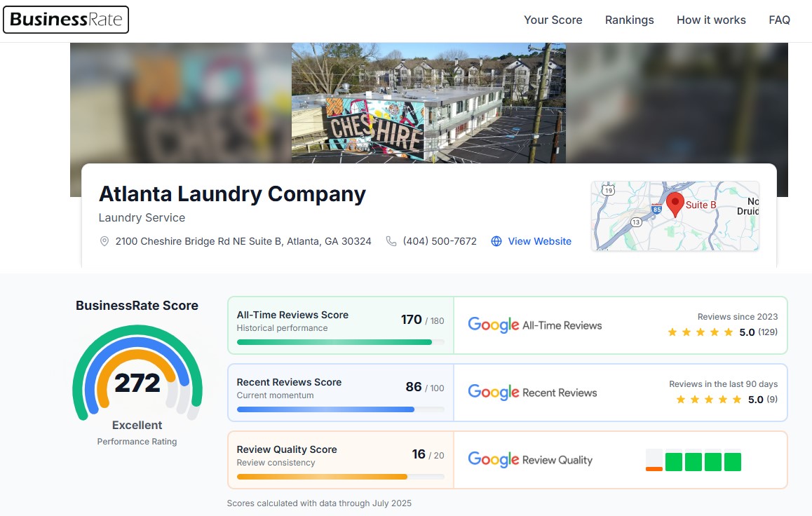Click the Cheshire mural building photo
The width and height of the screenshot is (812, 516).
(x=428, y=103)
